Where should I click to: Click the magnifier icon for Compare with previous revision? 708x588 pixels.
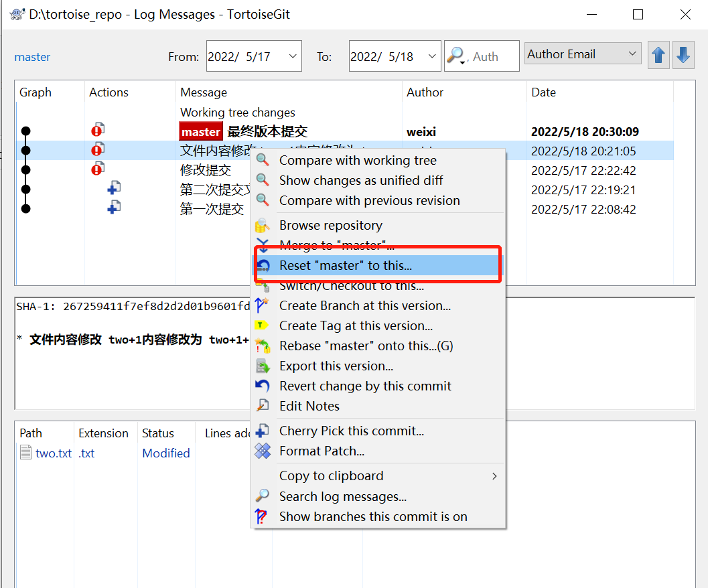pos(263,200)
